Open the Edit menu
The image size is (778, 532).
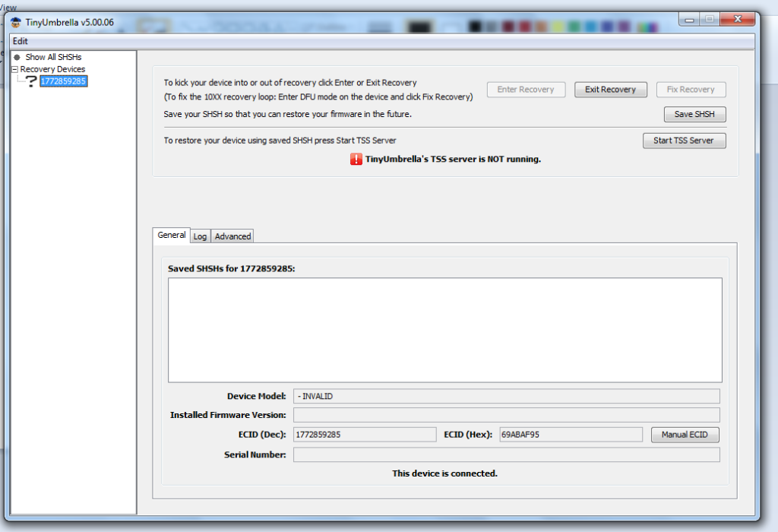21,41
